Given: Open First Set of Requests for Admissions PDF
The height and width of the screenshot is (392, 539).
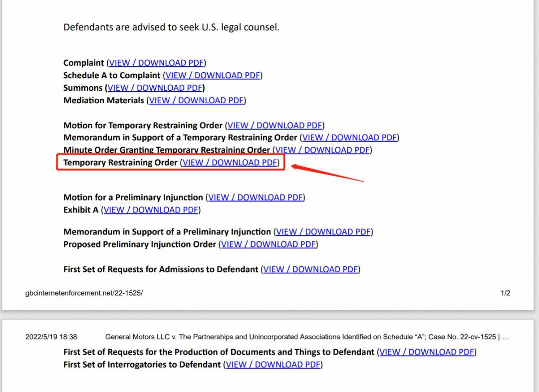Looking at the screenshot, I should tap(310, 269).
